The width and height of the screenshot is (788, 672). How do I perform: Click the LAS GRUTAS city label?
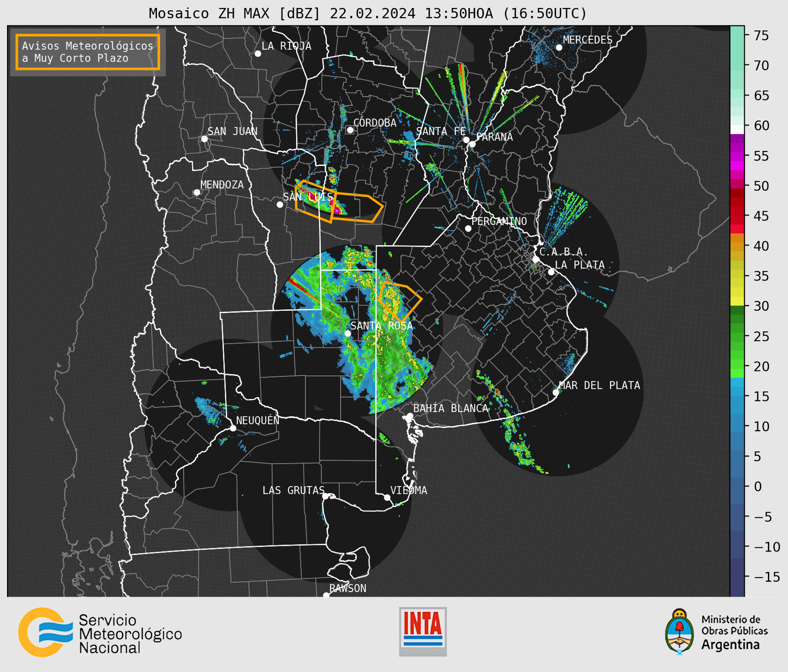pyautogui.click(x=293, y=490)
